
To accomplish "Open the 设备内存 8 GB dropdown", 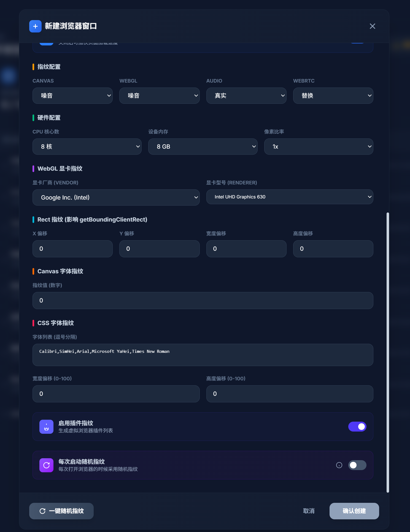I will [203, 147].
